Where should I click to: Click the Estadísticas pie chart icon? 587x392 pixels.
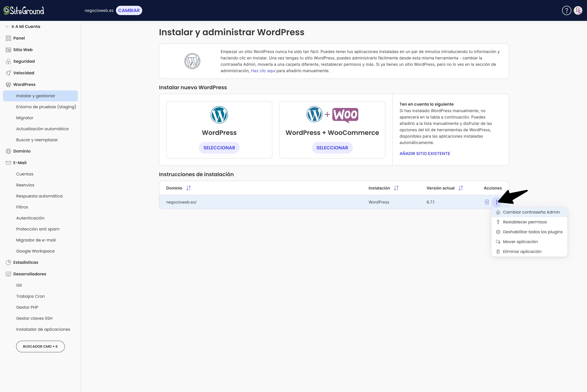(8, 262)
